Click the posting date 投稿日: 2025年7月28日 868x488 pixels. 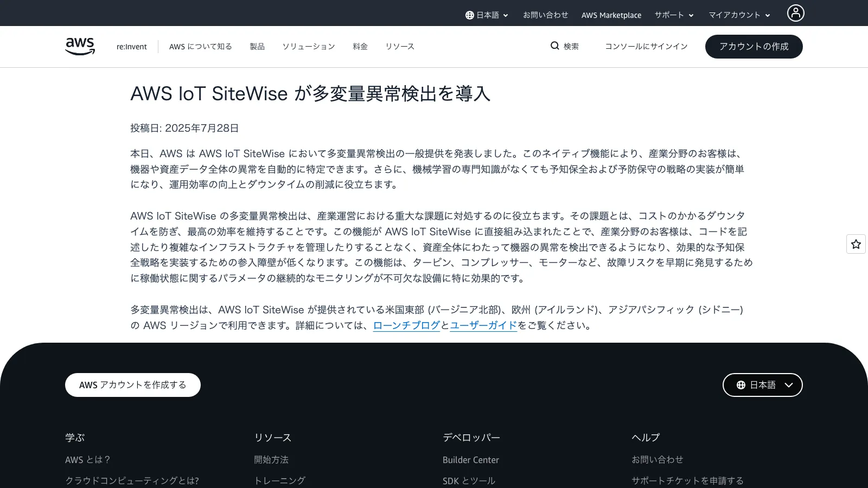pos(184,129)
